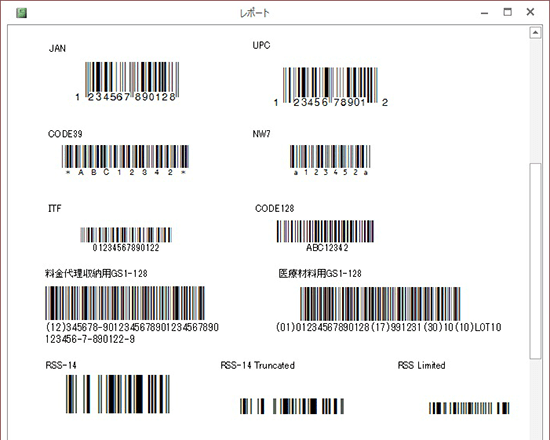The height and width of the screenshot is (440, 550).
Task: Close the レポート window
Action: coord(530,12)
